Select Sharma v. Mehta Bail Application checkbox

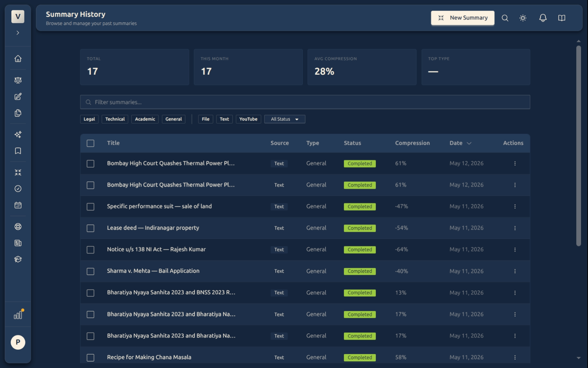tap(90, 271)
